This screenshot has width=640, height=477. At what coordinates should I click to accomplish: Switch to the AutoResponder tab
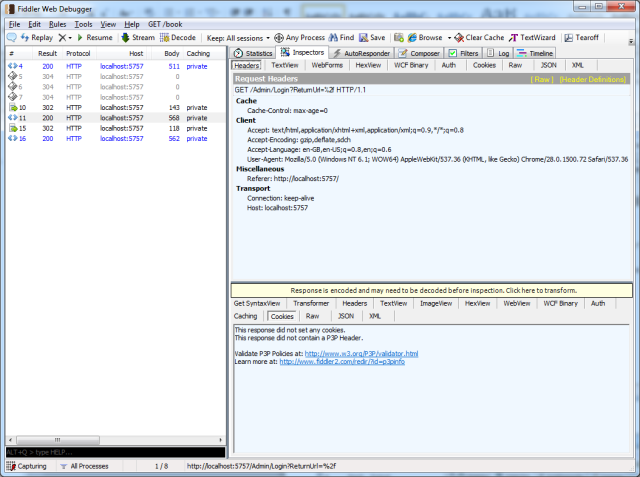coord(361,53)
